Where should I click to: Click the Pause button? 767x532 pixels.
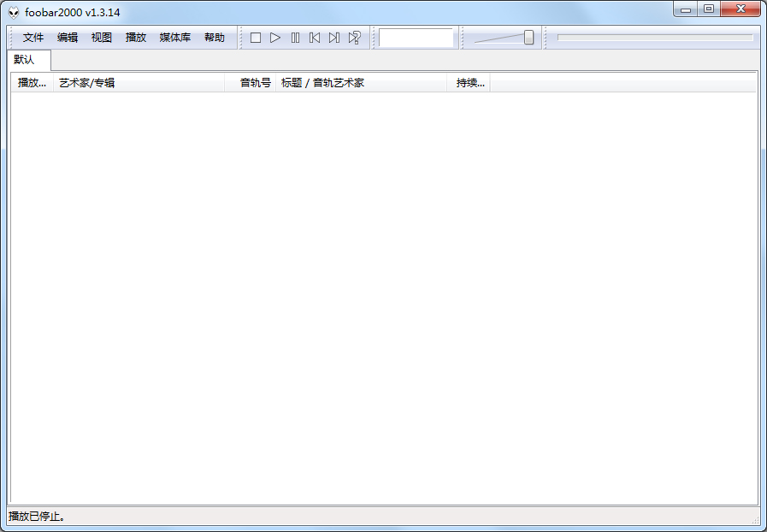295,38
